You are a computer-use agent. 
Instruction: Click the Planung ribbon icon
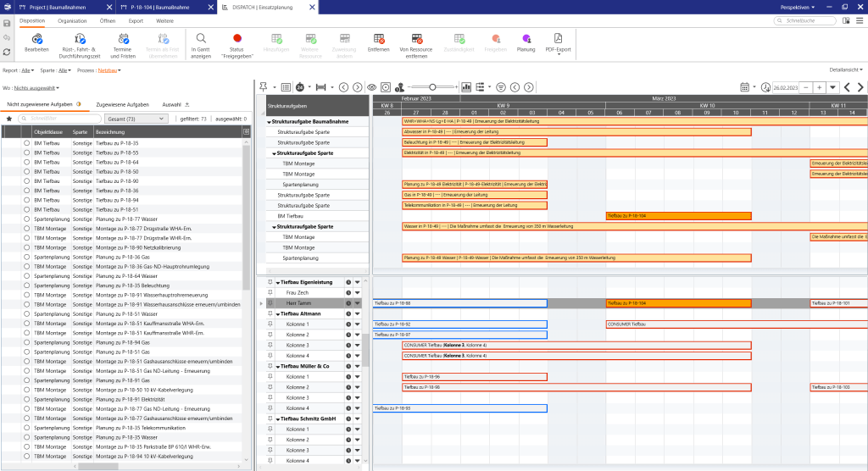click(x=526, y=39)
